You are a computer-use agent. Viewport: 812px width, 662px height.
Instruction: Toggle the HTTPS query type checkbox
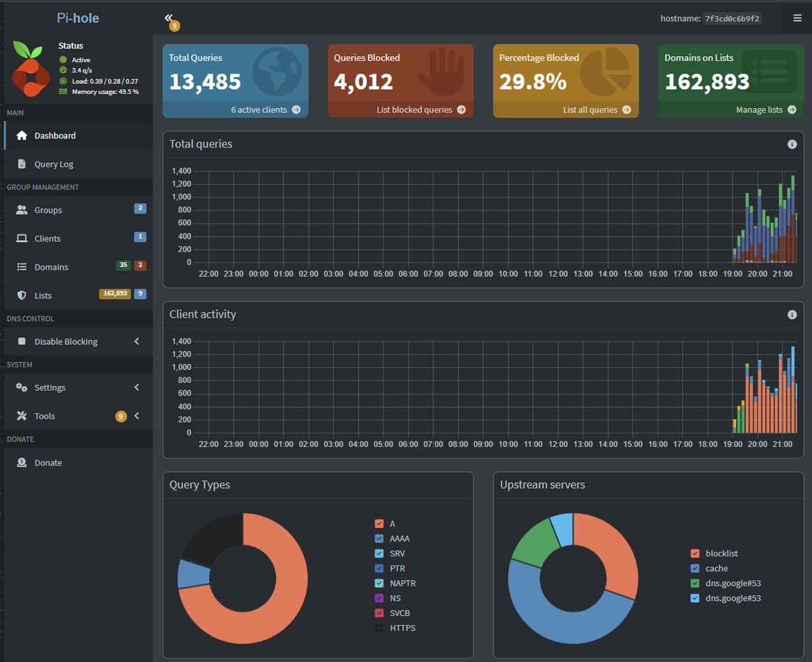click(x=379, y=628)
